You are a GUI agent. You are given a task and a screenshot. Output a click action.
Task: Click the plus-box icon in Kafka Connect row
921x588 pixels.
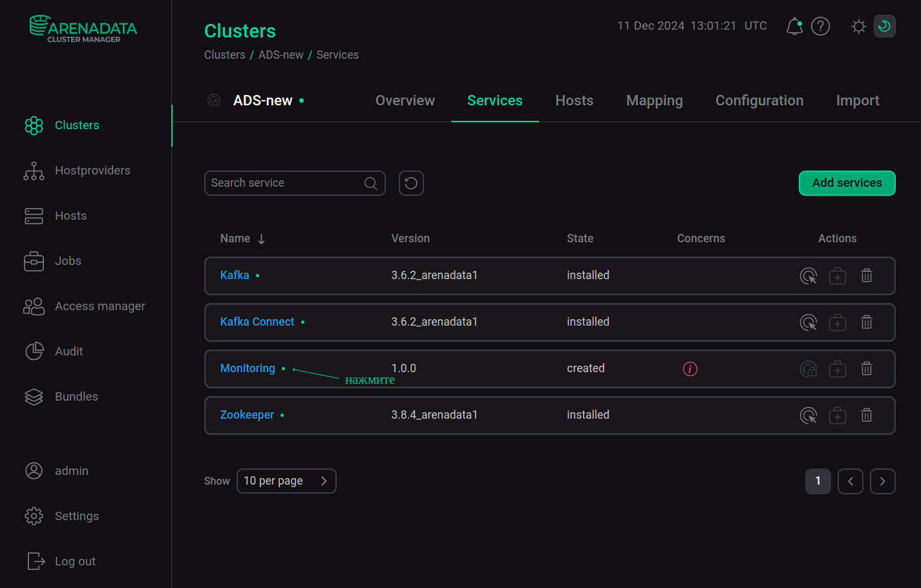838,322
